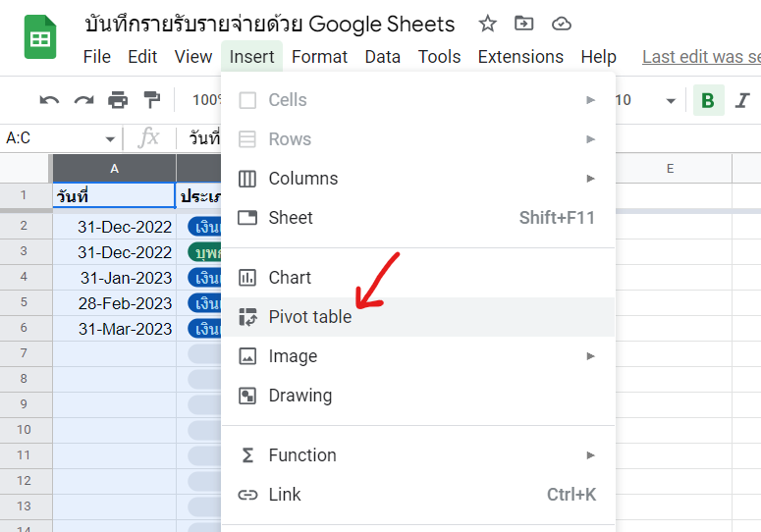The width and height of the screenshot is (761, 532).
Task: Open the font size dropdown arrow
Action: [671, 101]
